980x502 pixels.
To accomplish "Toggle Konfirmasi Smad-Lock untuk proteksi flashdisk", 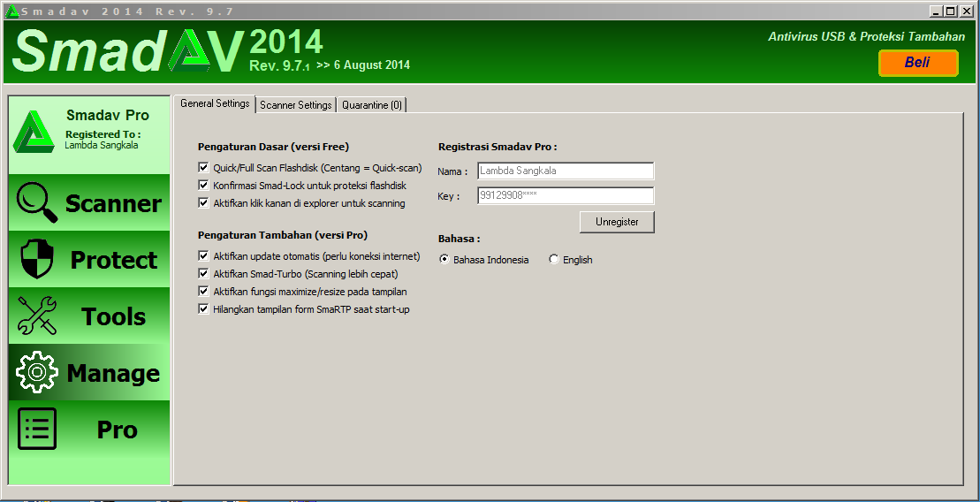I will click(203, 185).
